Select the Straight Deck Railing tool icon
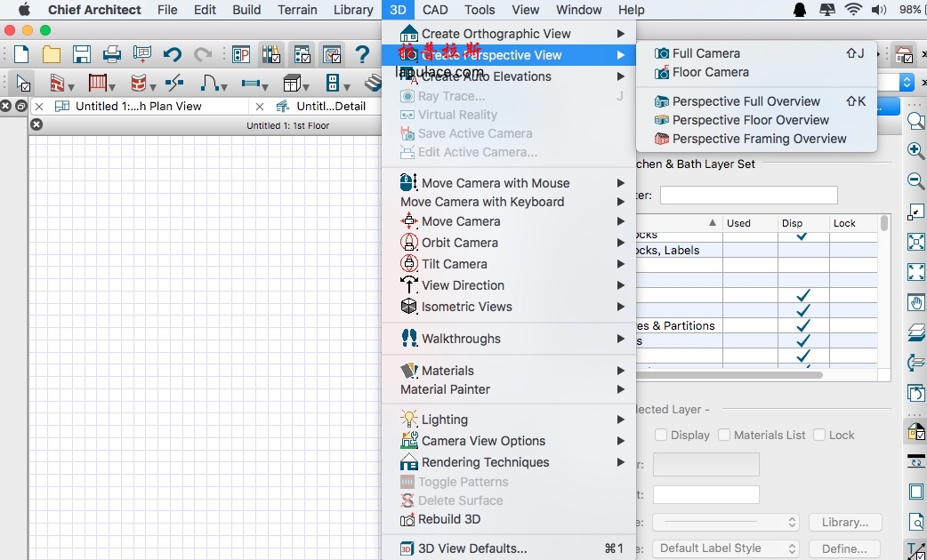927x560 pixels. coord(98,84)
